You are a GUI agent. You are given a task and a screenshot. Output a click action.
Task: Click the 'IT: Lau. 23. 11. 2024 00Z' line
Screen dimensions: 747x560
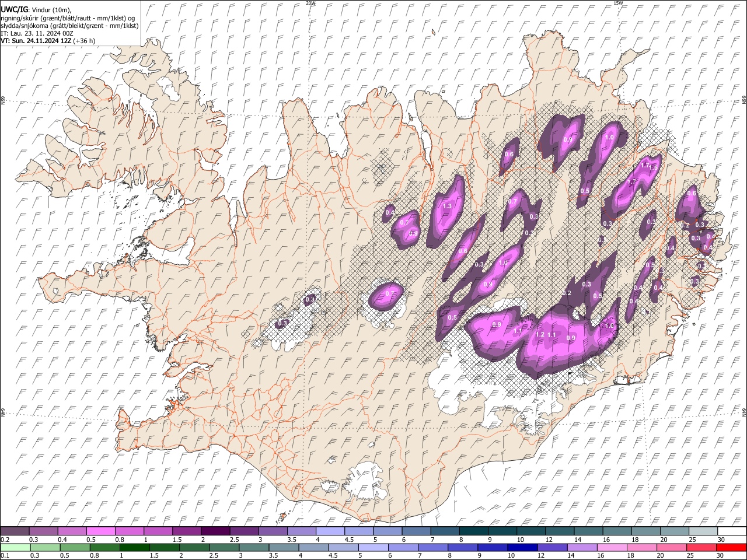(36, 33)
